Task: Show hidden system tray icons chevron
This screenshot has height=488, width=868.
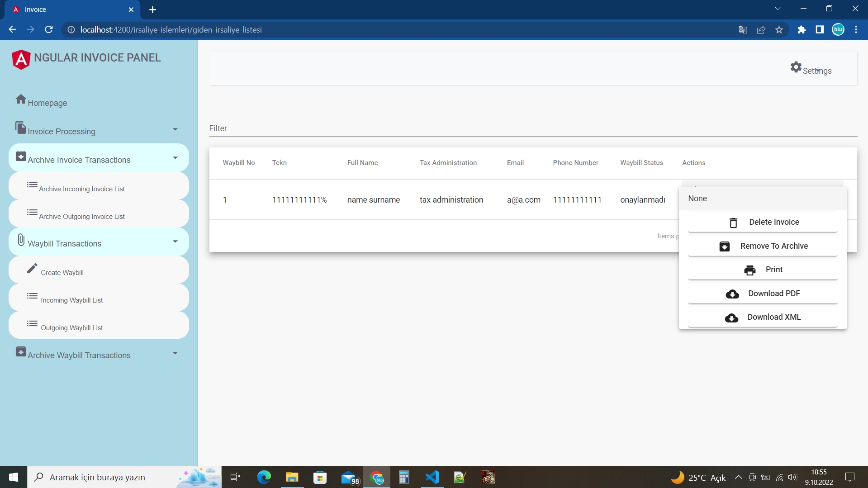Action: point(738,477)
